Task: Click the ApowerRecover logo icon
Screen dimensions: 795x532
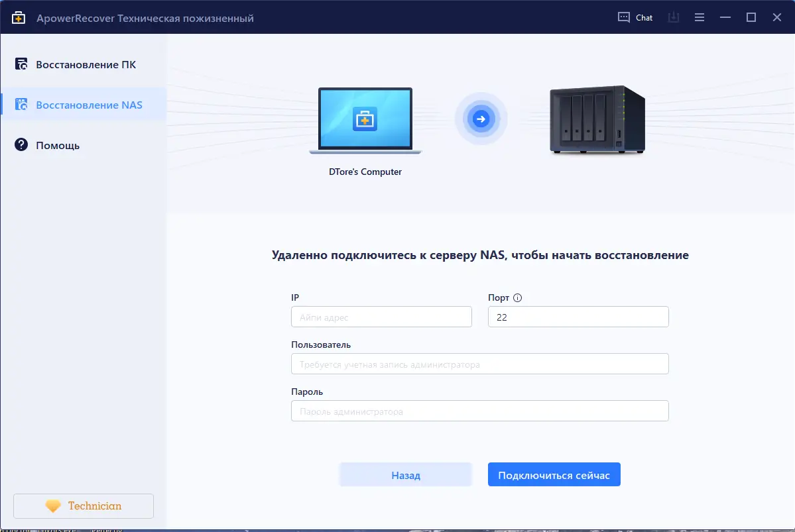Action: tap(19, 17)
